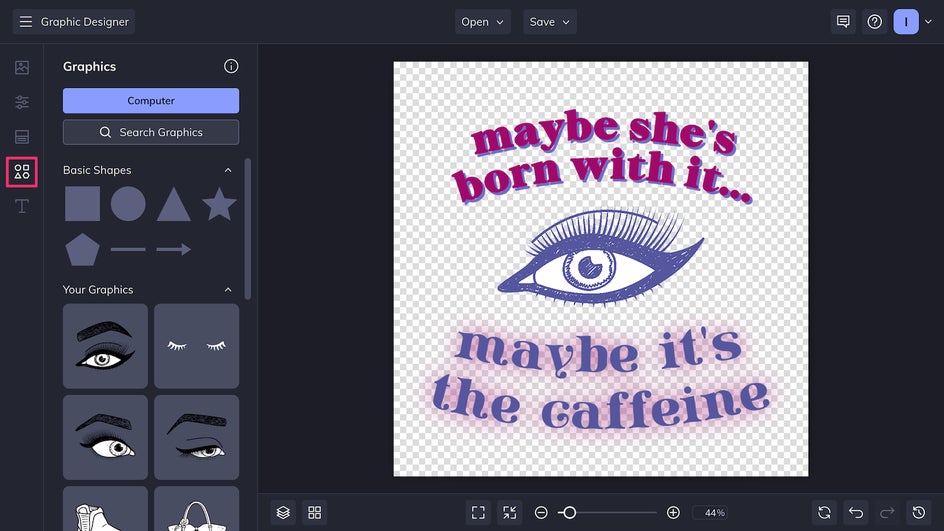Click the Search Graphics field
This screenshot has width=944, height=531.
(151, 132)
